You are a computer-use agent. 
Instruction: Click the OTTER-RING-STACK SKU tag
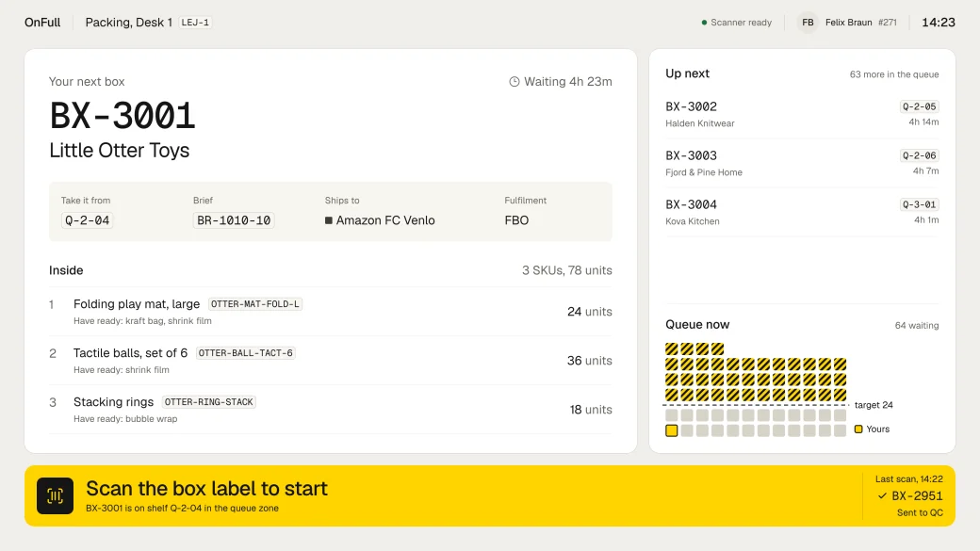pyautogui.click(x=209, y=402)
